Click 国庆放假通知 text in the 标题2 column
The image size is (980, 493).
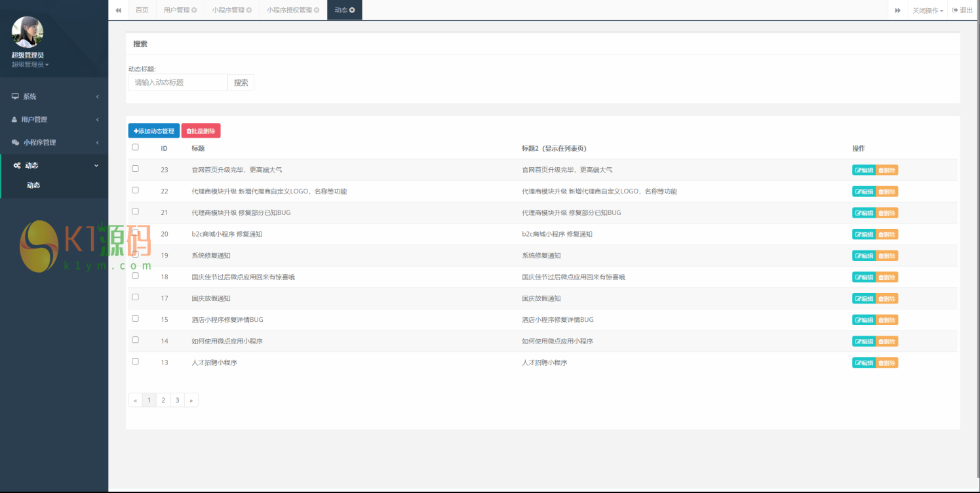click(x=541, y=298)
